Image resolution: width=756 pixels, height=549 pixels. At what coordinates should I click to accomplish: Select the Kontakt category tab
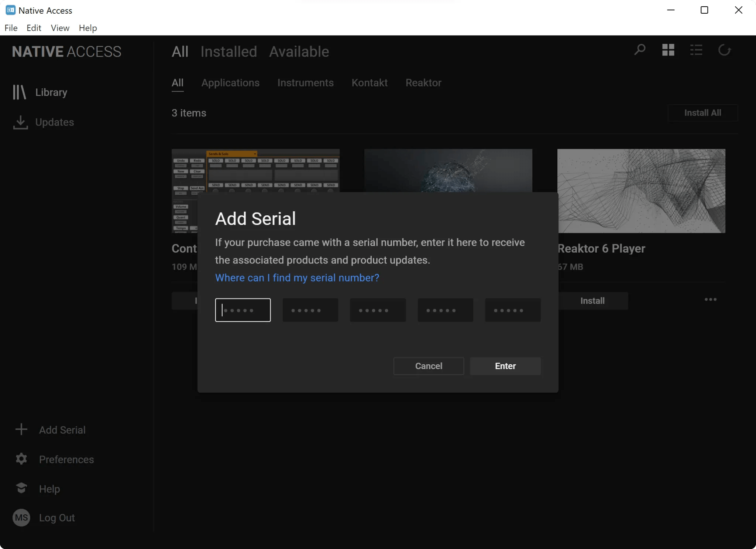pos(370,83)
